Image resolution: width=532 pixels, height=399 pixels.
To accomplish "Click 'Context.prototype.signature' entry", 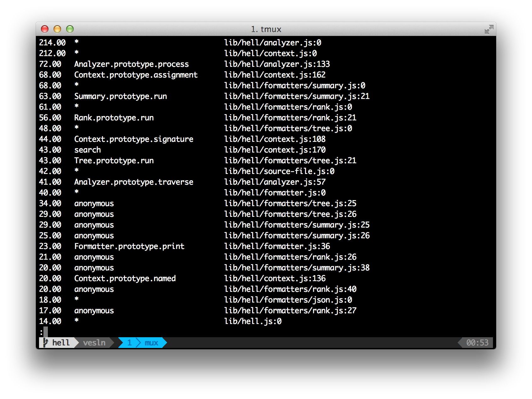I will click(x=134, y=139).
